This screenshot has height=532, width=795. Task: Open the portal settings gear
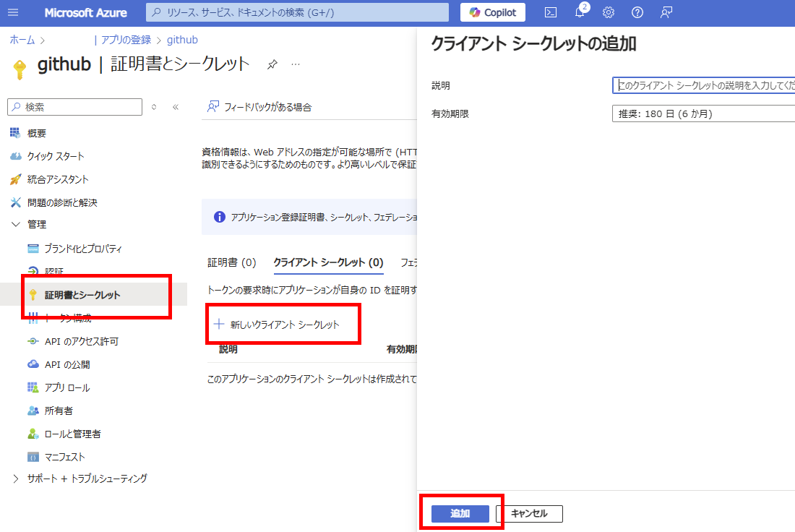(609, 12)
